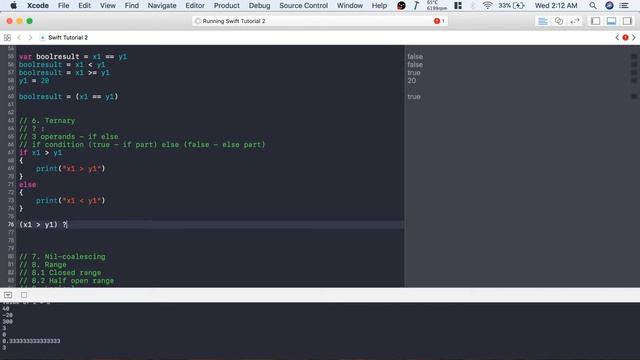Open the Editor menu
The image size is (640, 360).
click(x=195, y=5)
